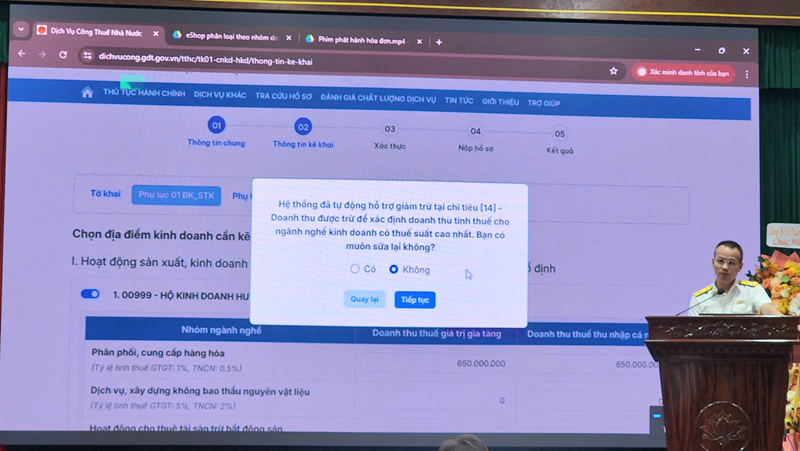Reload the page with refresh icon
Screen dimensions: 800x451
[x=63, y=55]
